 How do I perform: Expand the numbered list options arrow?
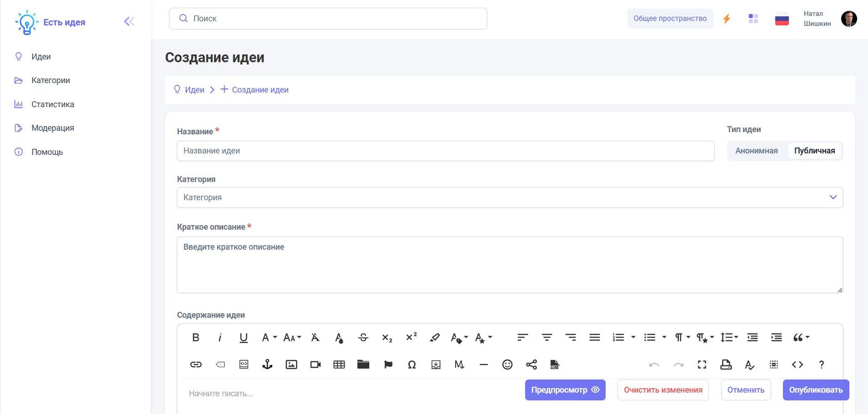point(633,338)
